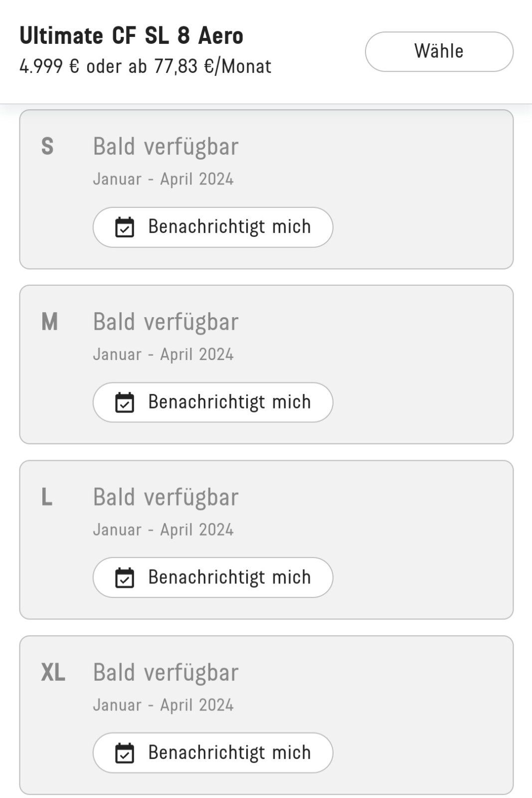Tap 'Benachrichtigt mich' text for size M
This screenshot has width=532, height=798.
(229, 402)
